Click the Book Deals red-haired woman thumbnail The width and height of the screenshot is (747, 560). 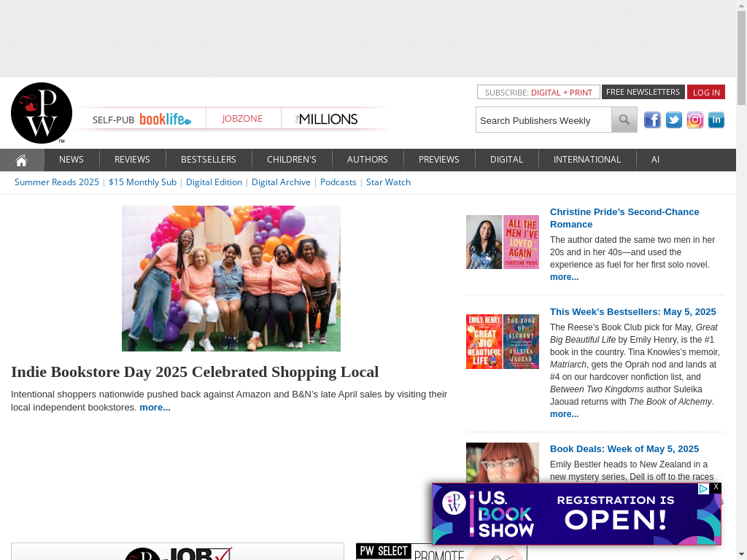(503, 463)
